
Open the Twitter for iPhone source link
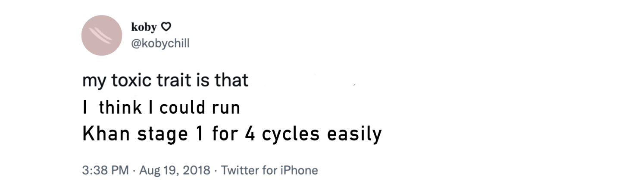coord(269,170)
